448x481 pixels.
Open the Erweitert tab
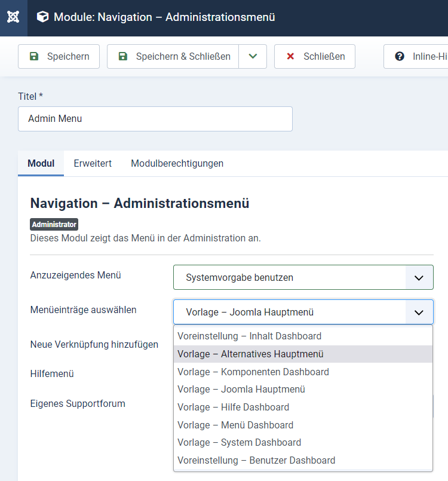point(93,163)
